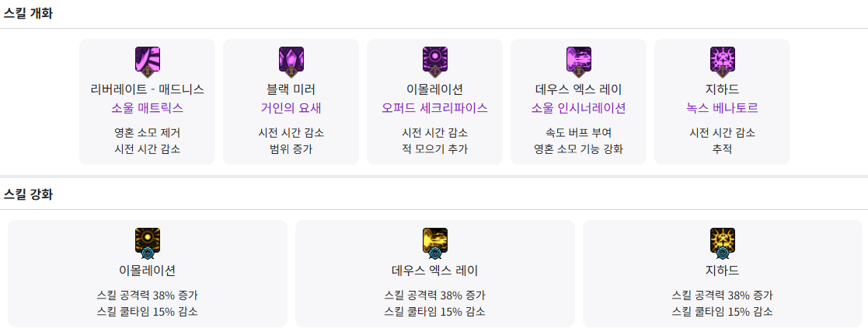
Task: Click the golden 데우스 엑스 레이 icon
Action: 435,242
